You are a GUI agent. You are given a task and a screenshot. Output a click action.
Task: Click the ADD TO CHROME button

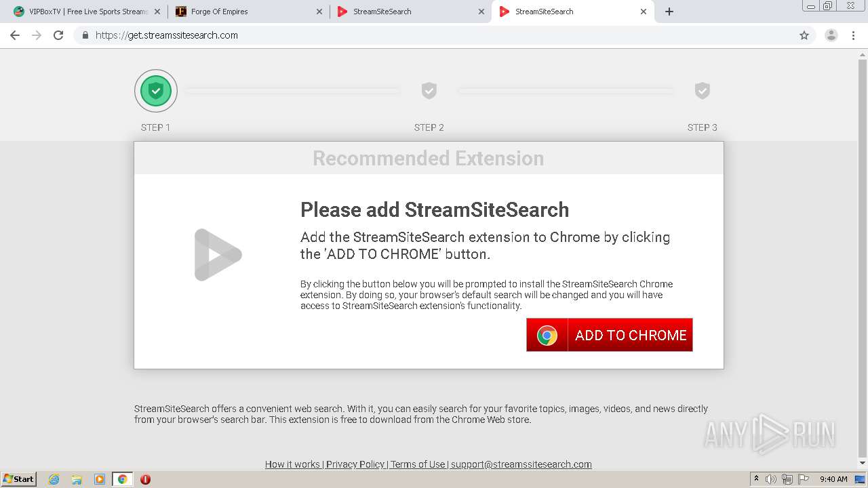coord(610,335)
